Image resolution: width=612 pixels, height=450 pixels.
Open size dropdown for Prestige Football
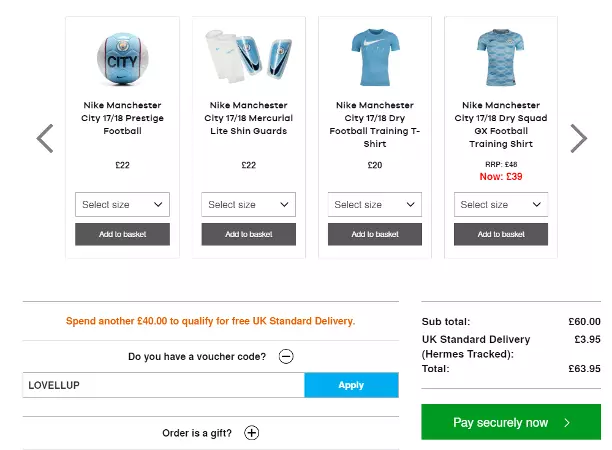[122, 205]
